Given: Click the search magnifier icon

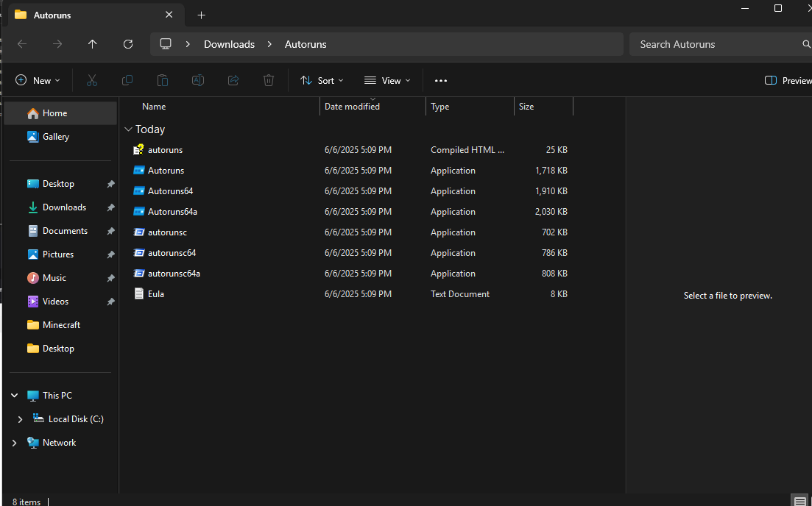Looking at the screenshot, I should [806, 44].
